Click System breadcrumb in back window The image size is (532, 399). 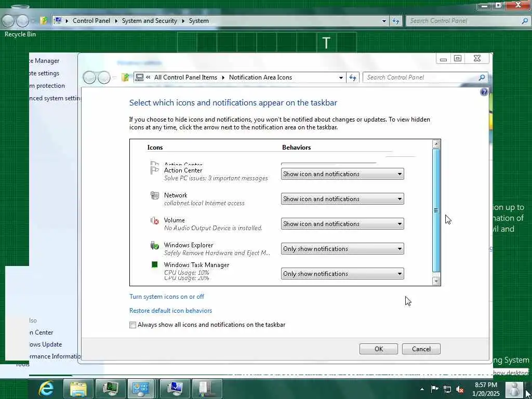pos(198,21)
